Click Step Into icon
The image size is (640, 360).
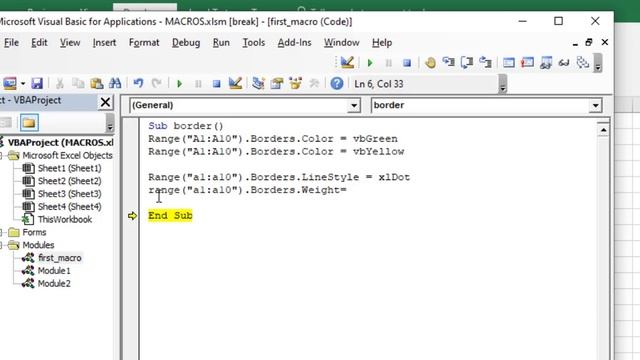coord(449,62)
